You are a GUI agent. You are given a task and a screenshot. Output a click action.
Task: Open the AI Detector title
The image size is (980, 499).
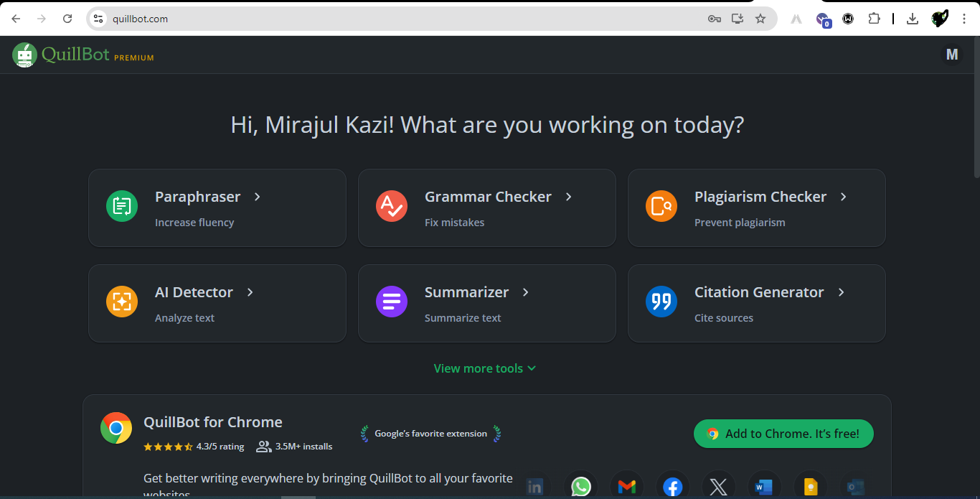coord(194,292)
